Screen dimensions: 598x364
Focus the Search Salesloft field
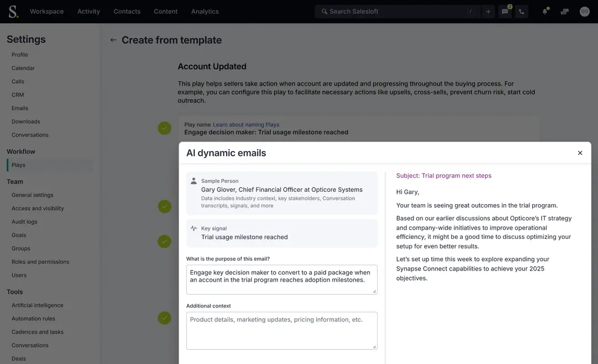396,12
